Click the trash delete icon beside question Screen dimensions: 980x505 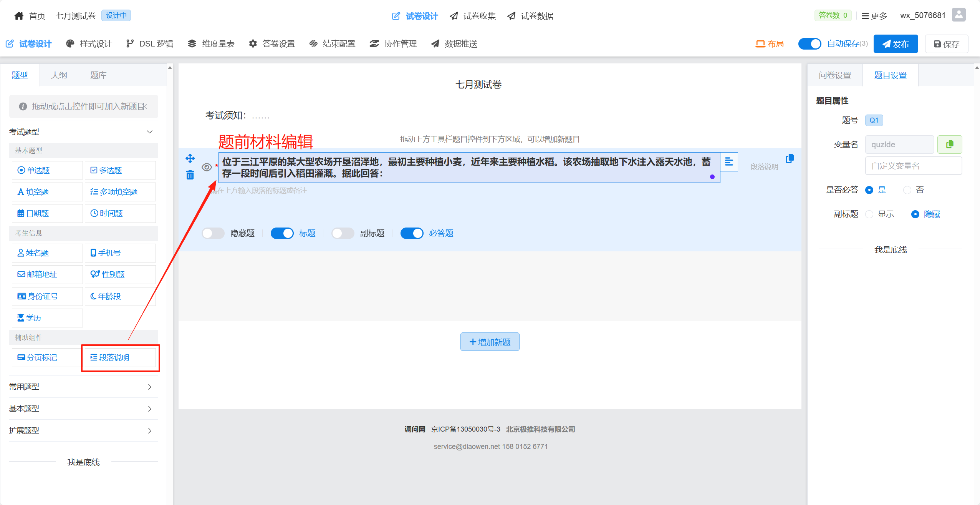pos(190,175)
